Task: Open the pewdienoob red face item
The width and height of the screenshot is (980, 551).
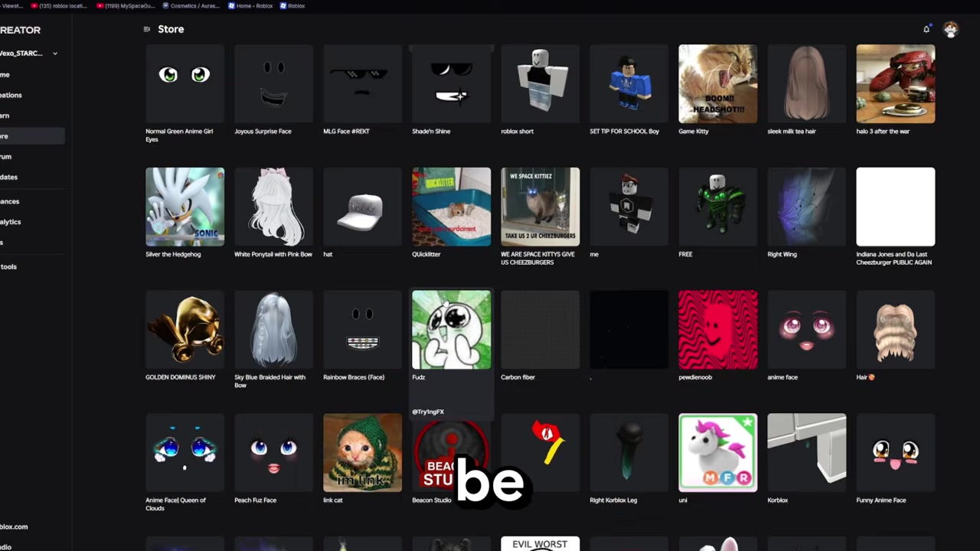Action: pos(717,329)
